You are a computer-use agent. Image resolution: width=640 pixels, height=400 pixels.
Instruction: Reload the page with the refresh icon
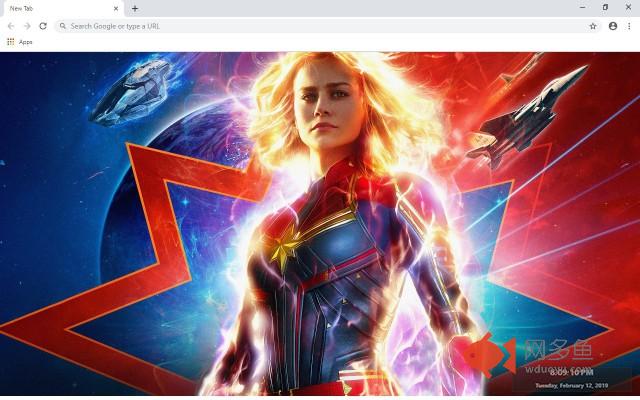pos(43,26)
